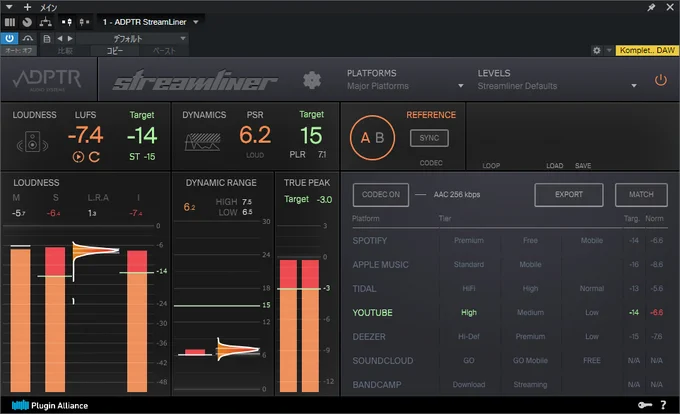Click the EXPORT button
Image resolution: width=680 pixels, height=414 pixels.
tap(569, 195)
